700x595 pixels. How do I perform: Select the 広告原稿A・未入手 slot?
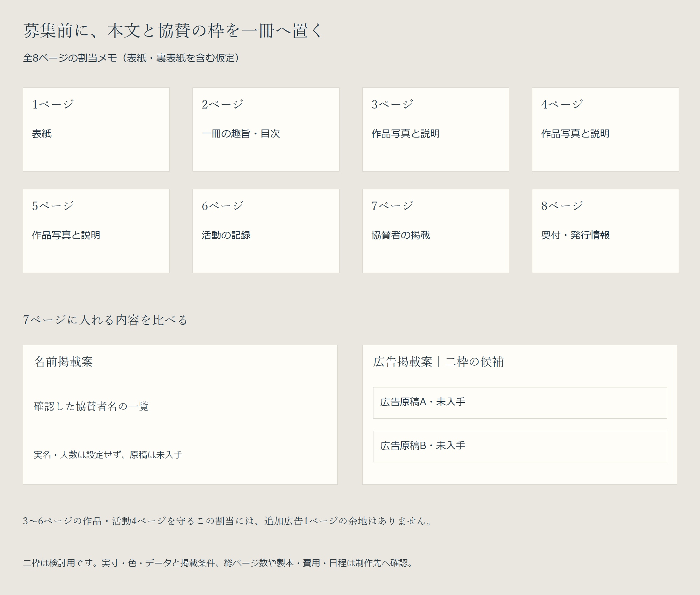point(520,403)
